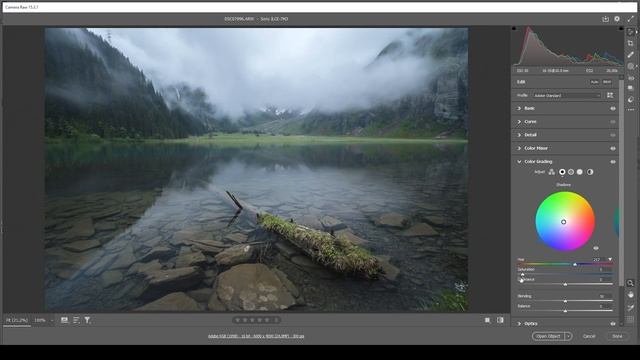The height and width of the screenshot is (360, 640).
Task: Open the more options ellipsis
Action: pos(631,110)
